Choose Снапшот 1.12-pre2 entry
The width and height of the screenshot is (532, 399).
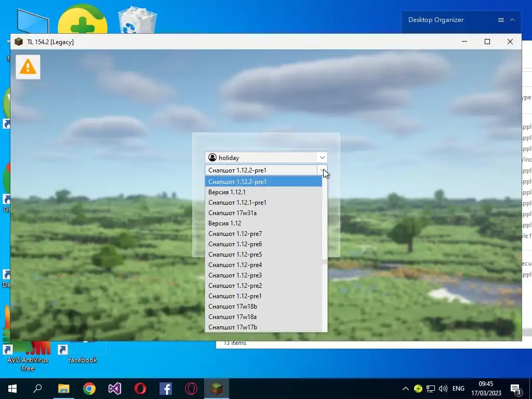pyautogui.click(x=263, y=286)
